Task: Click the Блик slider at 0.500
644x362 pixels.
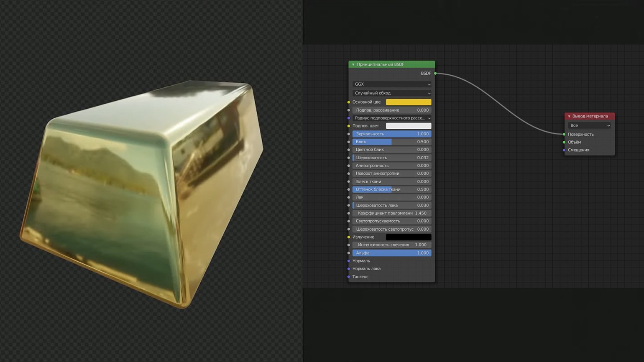Action: coord(392,142)
